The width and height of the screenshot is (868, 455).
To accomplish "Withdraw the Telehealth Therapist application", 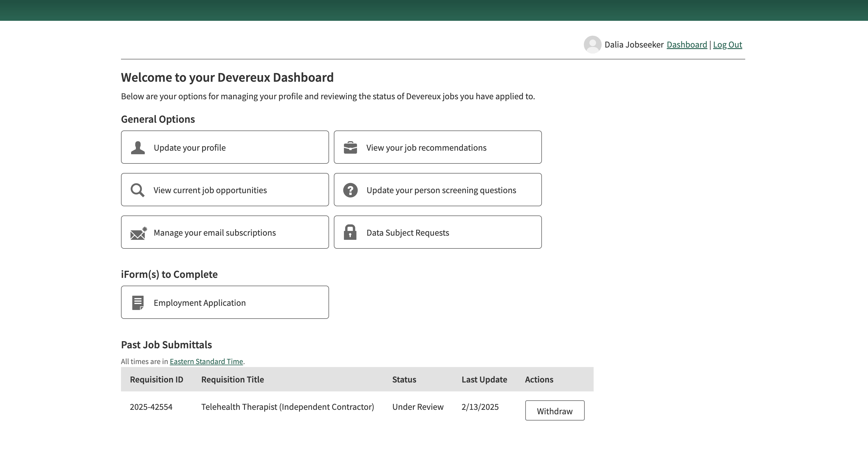I will coord(555,410).
